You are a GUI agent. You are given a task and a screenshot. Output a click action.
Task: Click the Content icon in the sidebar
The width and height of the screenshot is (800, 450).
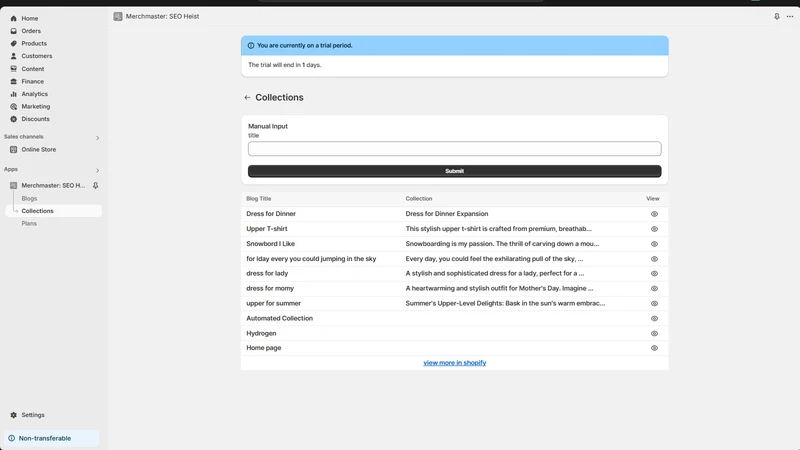tap(14, 69)
